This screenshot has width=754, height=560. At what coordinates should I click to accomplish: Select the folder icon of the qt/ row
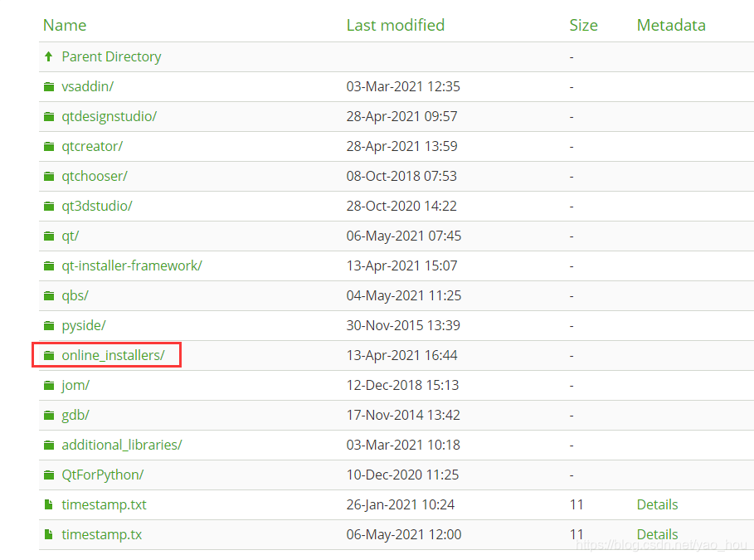49,236
